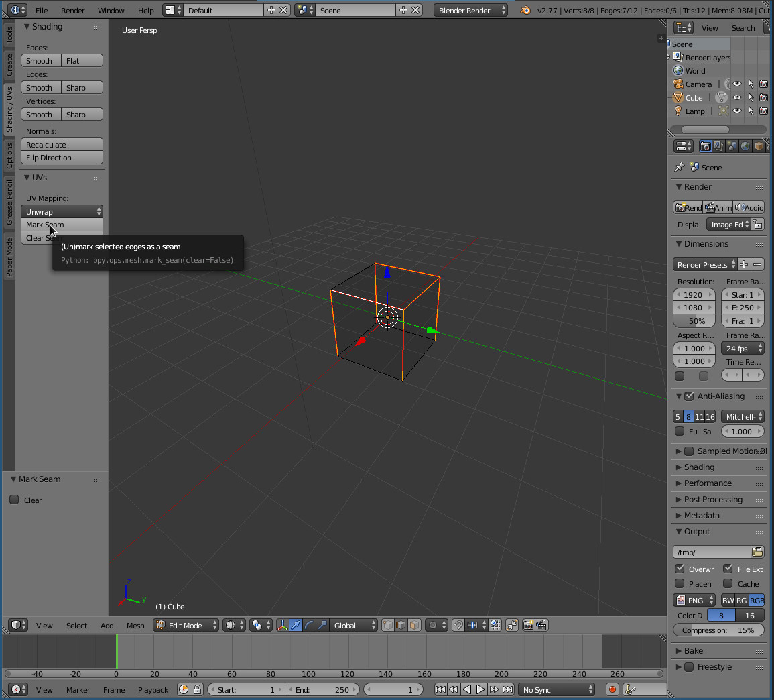Select the translate manipulator arrow icon
Screen dimensions: 774x700
[296, 625]
